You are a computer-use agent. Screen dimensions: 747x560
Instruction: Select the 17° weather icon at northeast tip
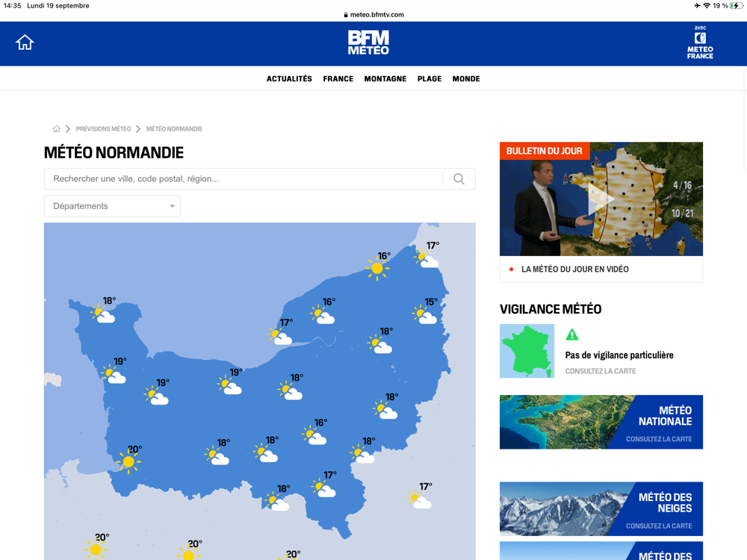point(427,258)
